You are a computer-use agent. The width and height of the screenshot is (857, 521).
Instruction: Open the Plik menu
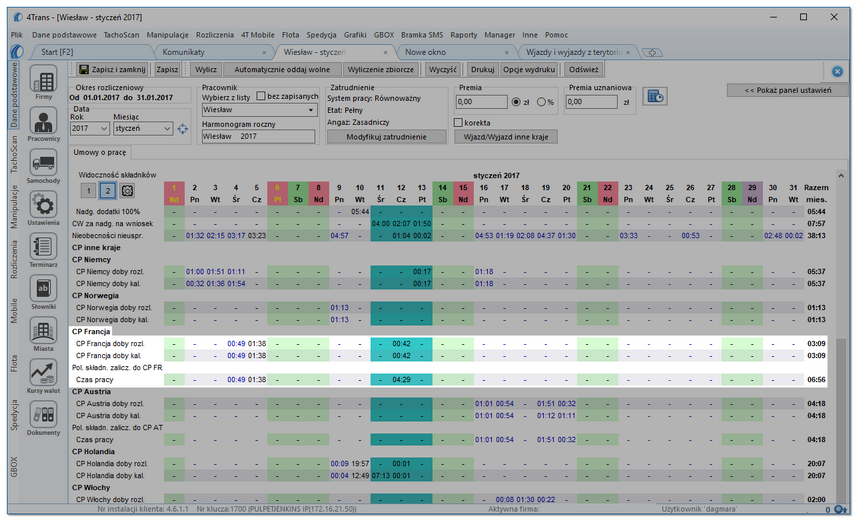(x=17, y=35)
